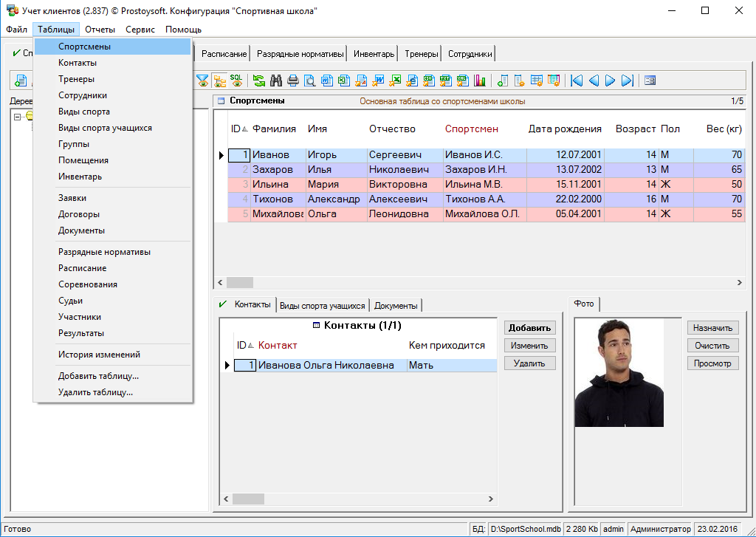Viewport: 756px width, 537px height.
Task: Open the SQL query view icon
Action: tap(236, 81)
